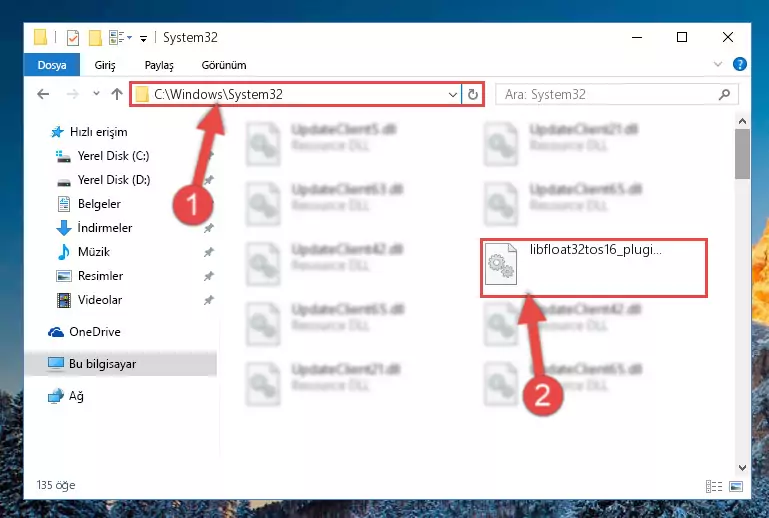The width and height of the screenshot is (769, 518).
Task: Go forward with the right arrow
Action: click(73, 94)
